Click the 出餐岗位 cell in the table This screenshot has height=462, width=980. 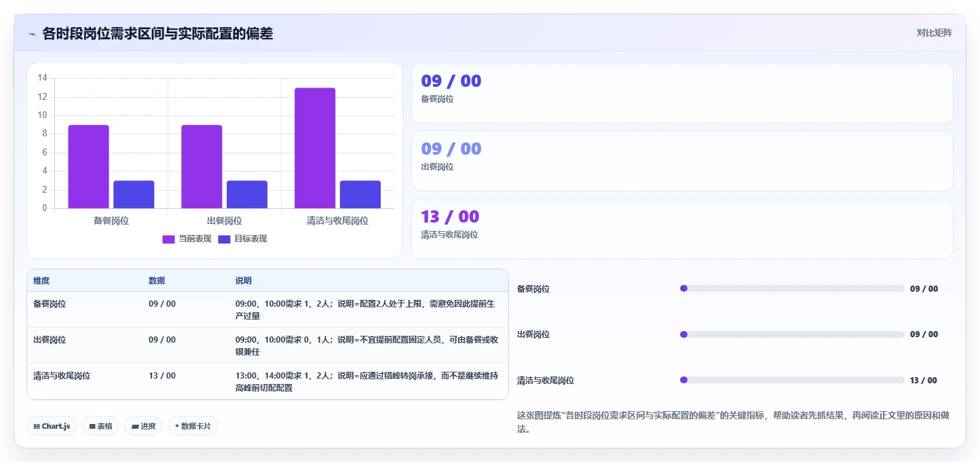pos(50,340)
